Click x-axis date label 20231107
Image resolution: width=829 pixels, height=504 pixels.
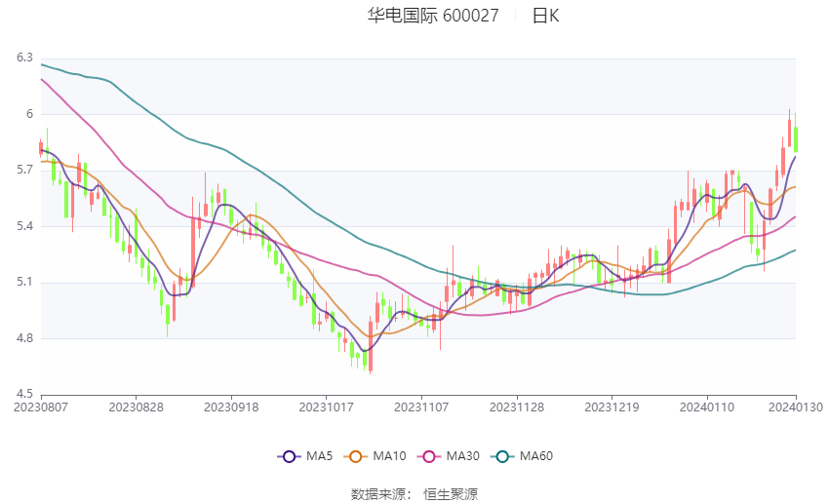pyautogui.click(x=421, y=407)
